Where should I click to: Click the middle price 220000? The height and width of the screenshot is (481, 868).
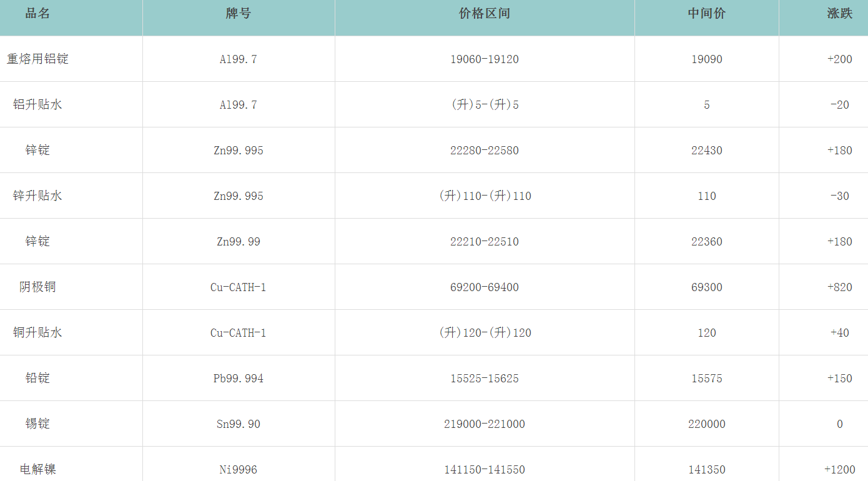[706, 424]
